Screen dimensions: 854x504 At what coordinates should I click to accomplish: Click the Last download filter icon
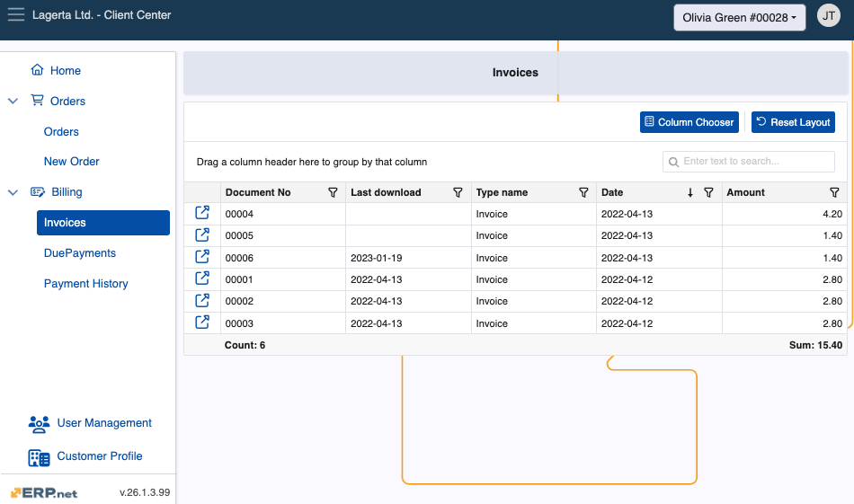click(x=458, y=192)
